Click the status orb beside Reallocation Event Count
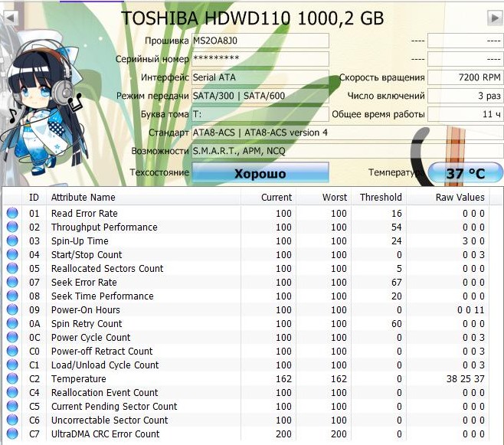This screenshot has height=445, width=504. 12,393
